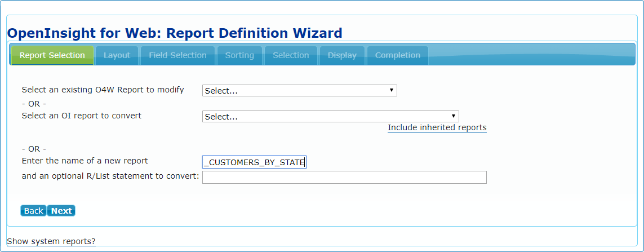Screen dimensions: 644x252
Task: Expand the OI report to convert dropdown
Action: point(331,117)
